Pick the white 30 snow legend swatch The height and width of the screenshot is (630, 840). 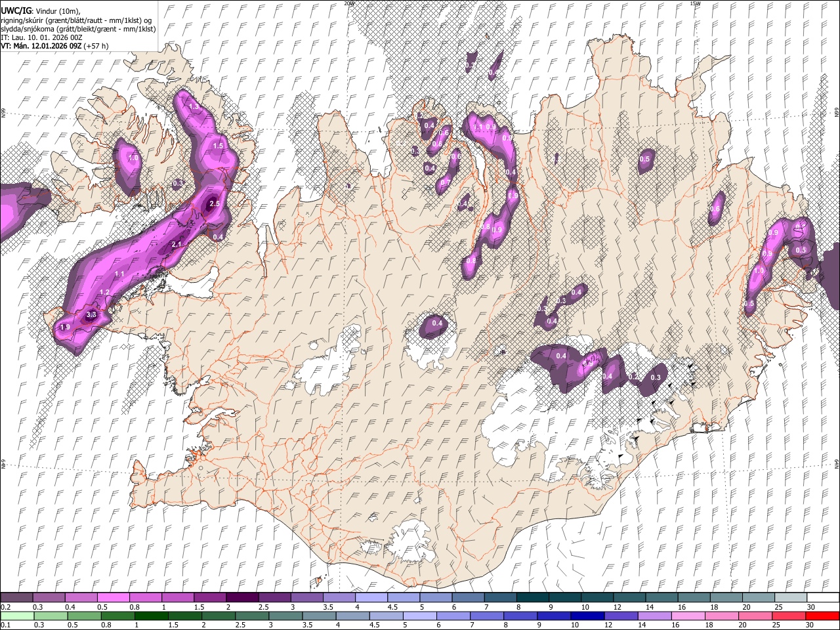[x=824, y=597]
